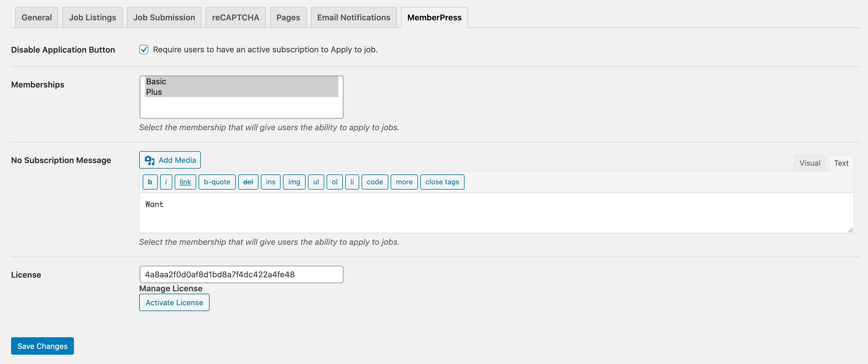Insert list item with li button
The width and height of the screenshot is (868, 364).
click(352, 182)
